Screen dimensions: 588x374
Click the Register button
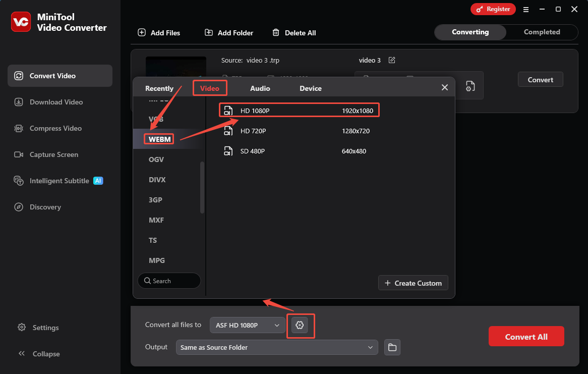[x=493, y=9]
